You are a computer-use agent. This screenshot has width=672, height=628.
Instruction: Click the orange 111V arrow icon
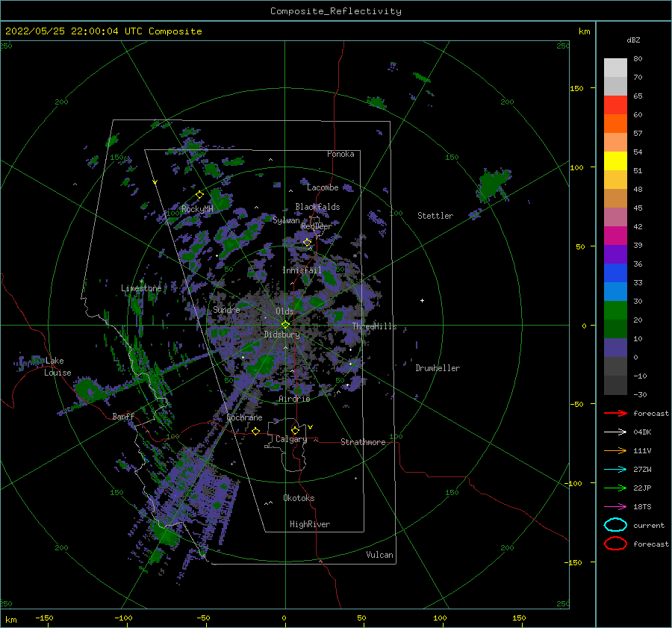point(615,450)
